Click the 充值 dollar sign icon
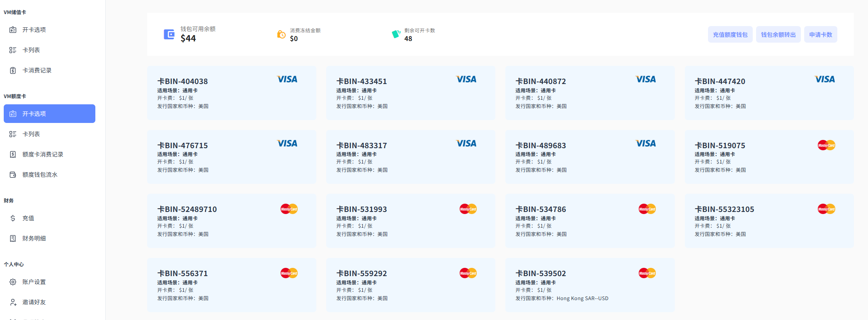868x320 pixels. 13,218
